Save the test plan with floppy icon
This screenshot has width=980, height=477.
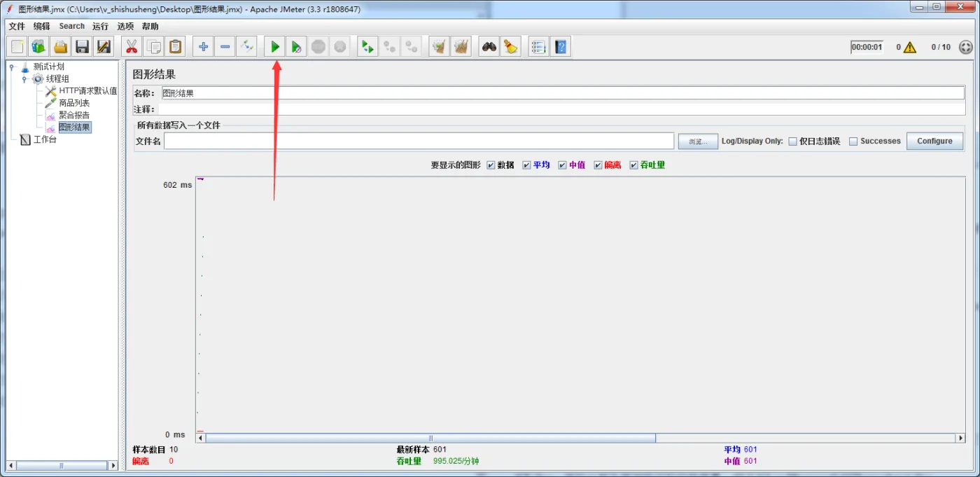click(83, 47)
